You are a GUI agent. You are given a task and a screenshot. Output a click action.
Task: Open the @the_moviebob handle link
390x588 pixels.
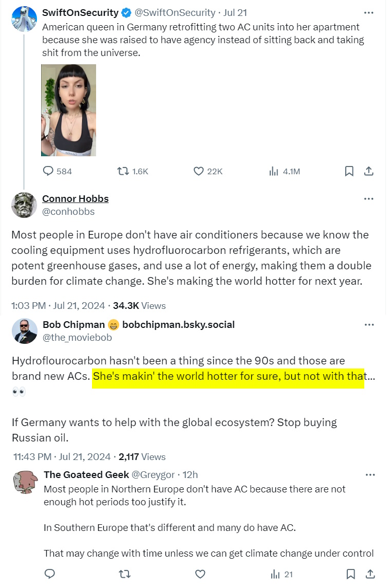pyautogui.click(x=77, y=338)
